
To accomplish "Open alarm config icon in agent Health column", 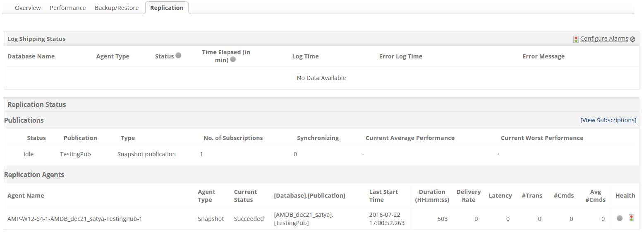I will coord(631,218).
